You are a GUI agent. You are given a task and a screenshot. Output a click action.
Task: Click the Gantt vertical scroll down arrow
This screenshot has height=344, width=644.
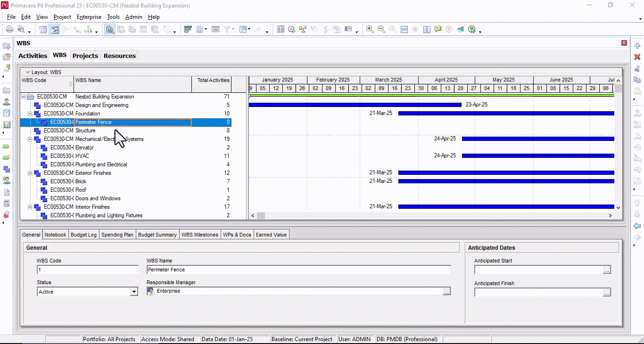[619, 207]
